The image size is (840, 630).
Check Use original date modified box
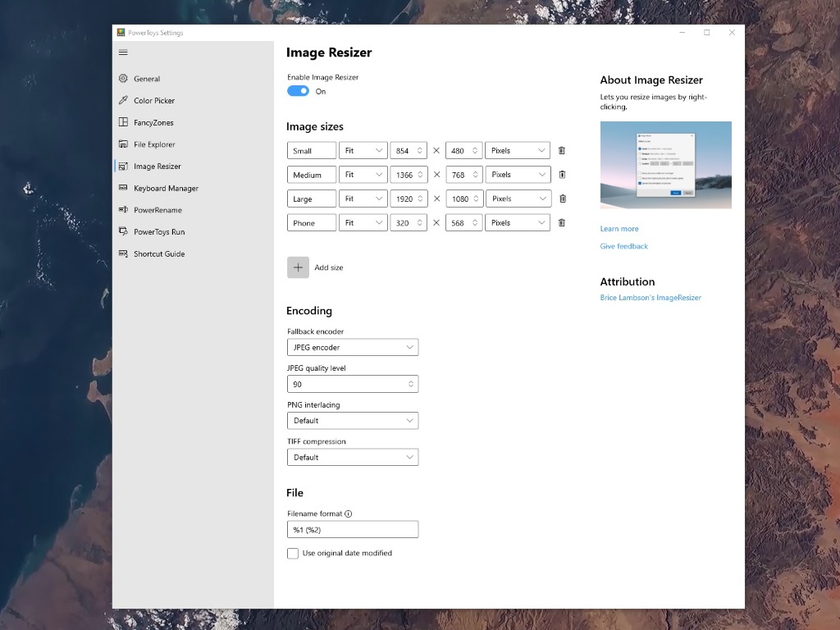[293, 554]
